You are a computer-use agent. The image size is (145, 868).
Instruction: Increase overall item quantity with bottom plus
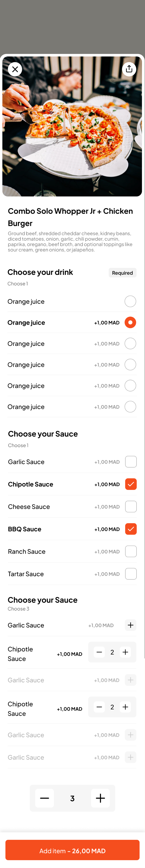(x=100, y=798)
